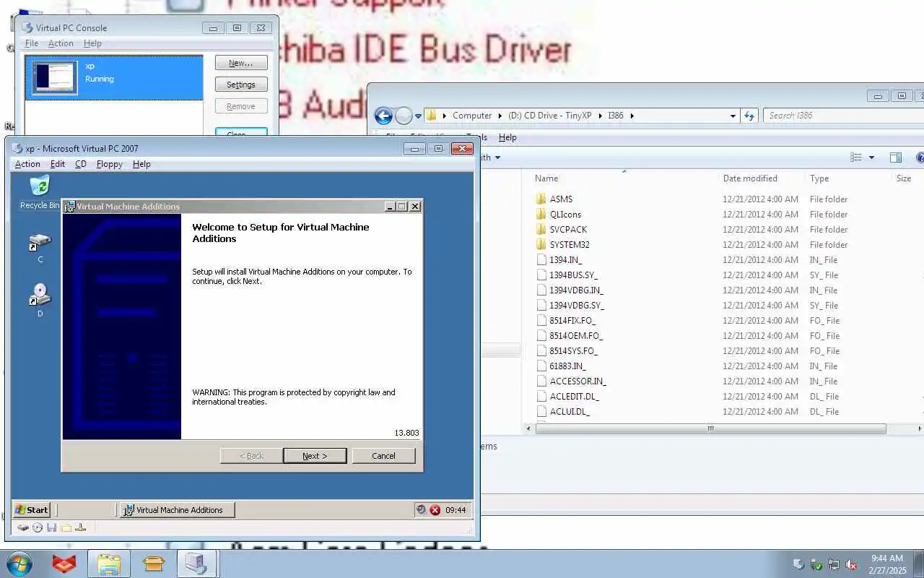Click Next in Virtual Machine Additions setup
This screenshot has height=578, width=924.
click(x=315, y=456)
